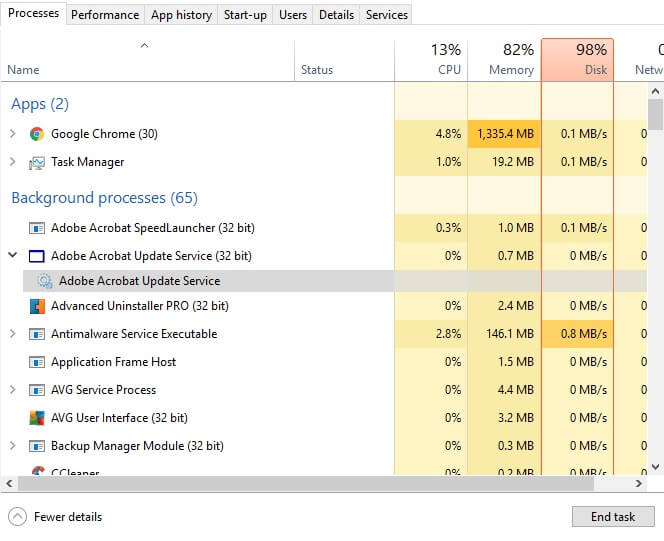Click the End task button
Viewport: 664px width, 541px height.
(x=613, y=516)
